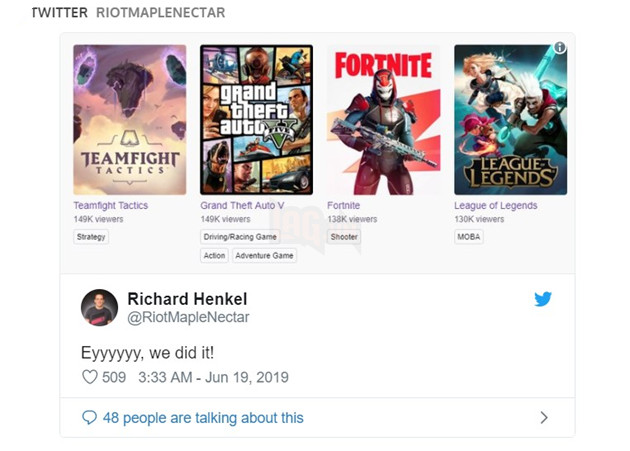Screen dimensions: 630x451
Task: Click the info icon on image
Action: (x=560, y=47)
